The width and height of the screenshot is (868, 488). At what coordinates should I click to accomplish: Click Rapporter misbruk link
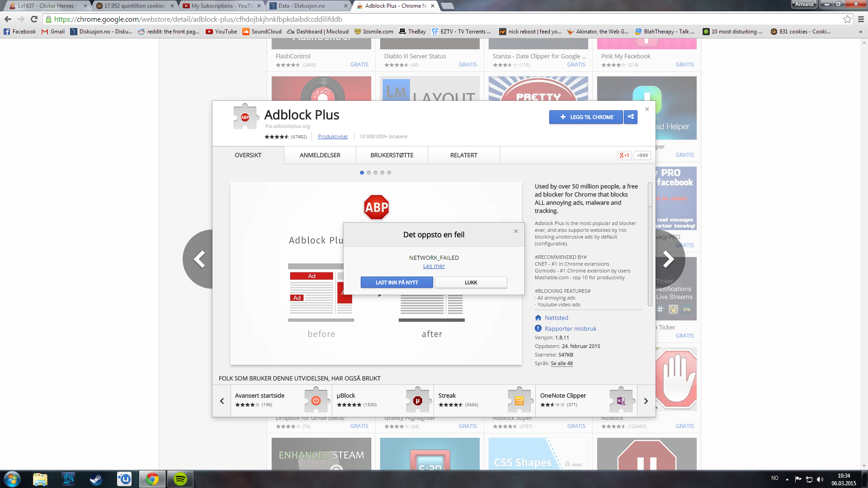(570, 328)
